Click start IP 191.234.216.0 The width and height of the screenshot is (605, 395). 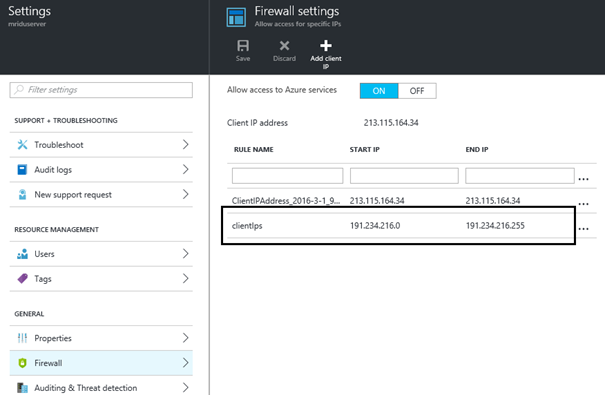pos(375,226)
